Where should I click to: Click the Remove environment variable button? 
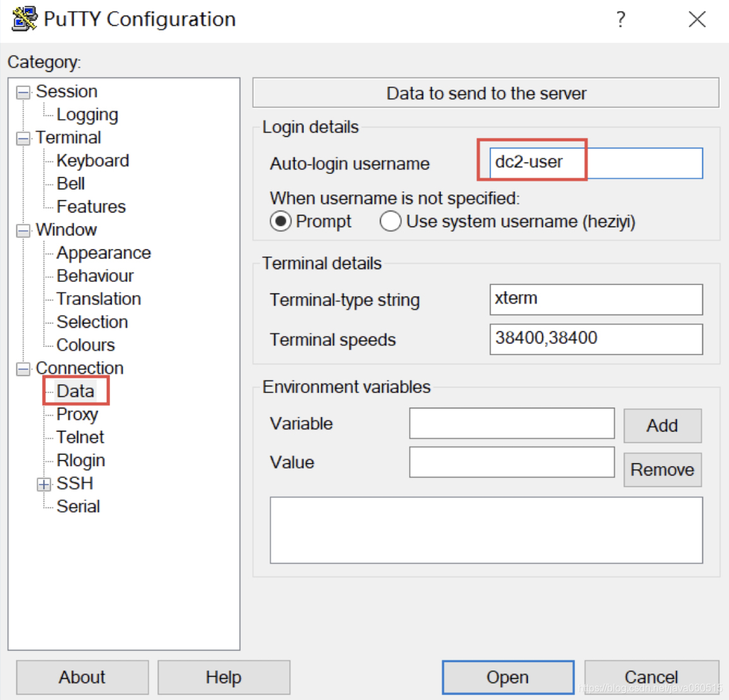(x=663, y=470)
